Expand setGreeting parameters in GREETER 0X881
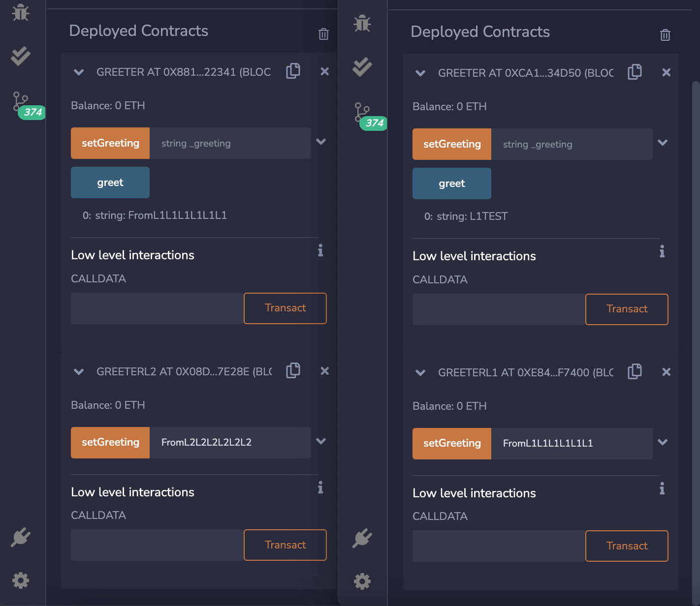The width and height of the screenshot is (700, 606). click(x=321, y=142)
